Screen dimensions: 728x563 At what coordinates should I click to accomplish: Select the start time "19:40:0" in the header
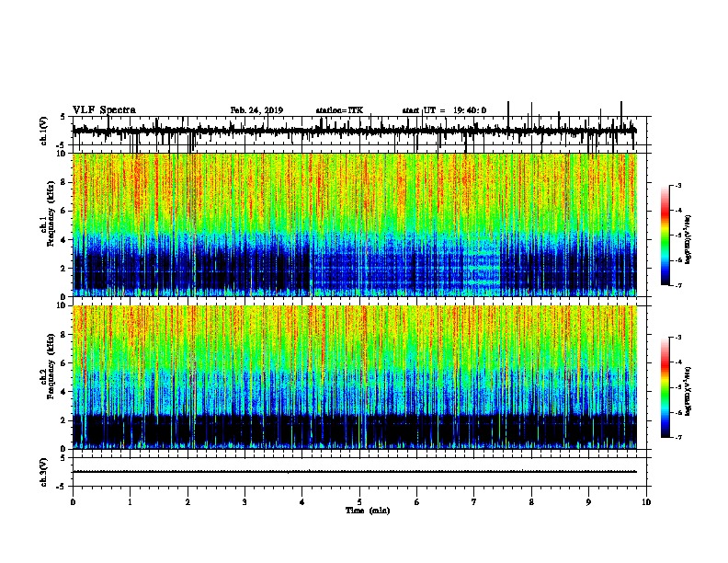click(x=470, y=110)
